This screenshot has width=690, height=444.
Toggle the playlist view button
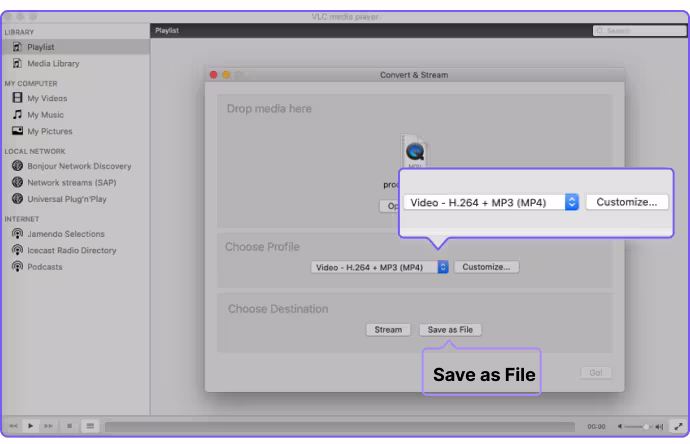(x=90, y=426)
